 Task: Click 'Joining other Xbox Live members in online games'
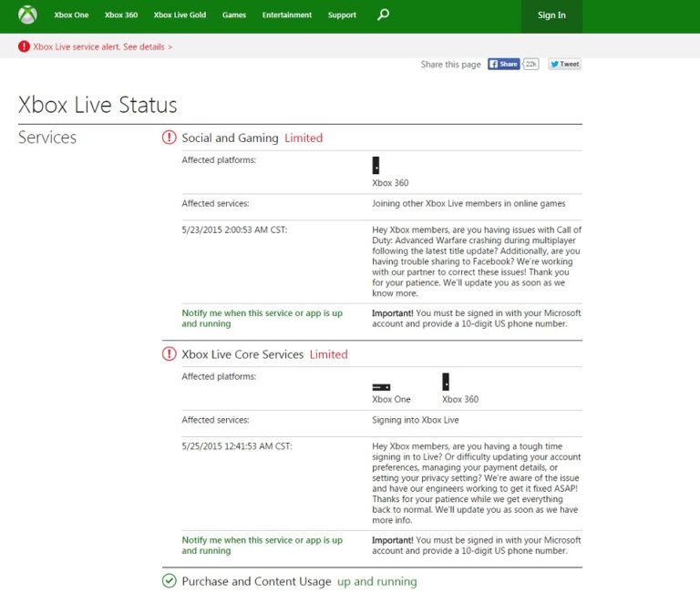[468, 203]
